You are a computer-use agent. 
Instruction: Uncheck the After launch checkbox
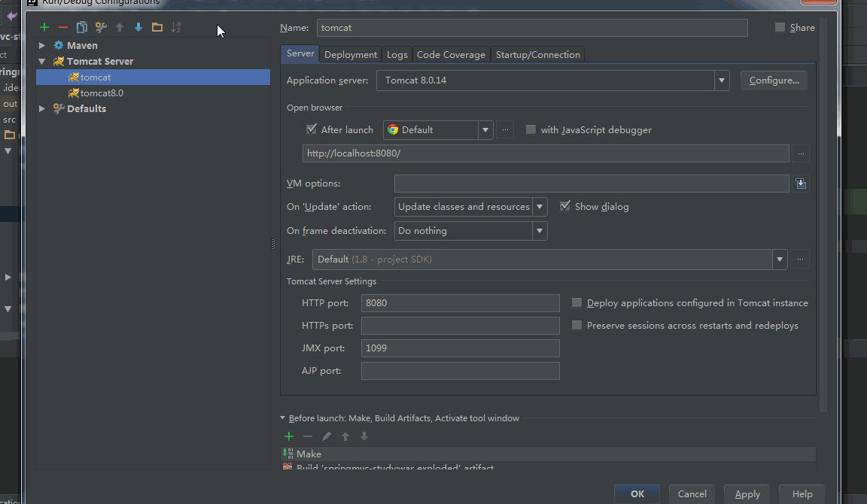312,129
